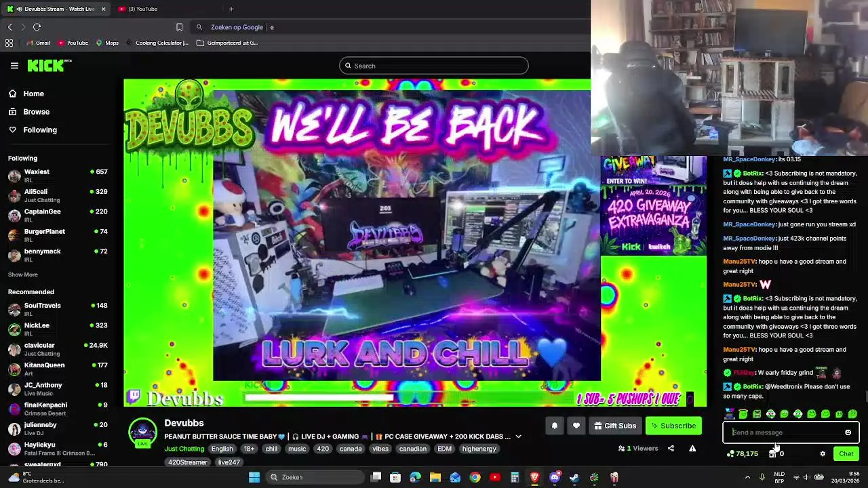Expand the stream title dropdown chevron
The image size is (868, 488).
[518, 436]
